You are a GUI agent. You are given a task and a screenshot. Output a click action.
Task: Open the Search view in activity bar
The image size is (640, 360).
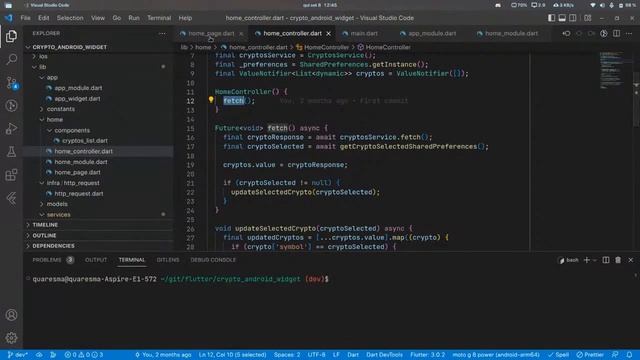11,60
